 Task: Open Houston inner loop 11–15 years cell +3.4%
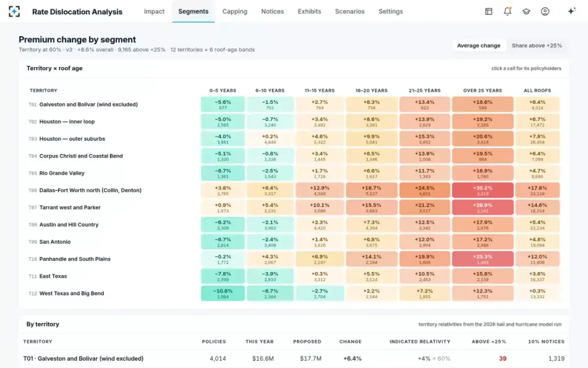[x=319, y=122]
